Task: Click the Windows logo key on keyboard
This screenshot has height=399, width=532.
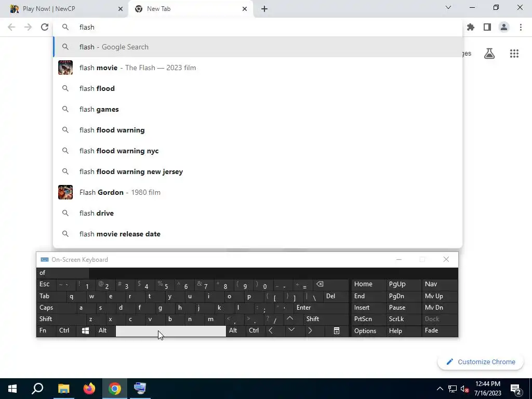Action: tap(86, 330)
